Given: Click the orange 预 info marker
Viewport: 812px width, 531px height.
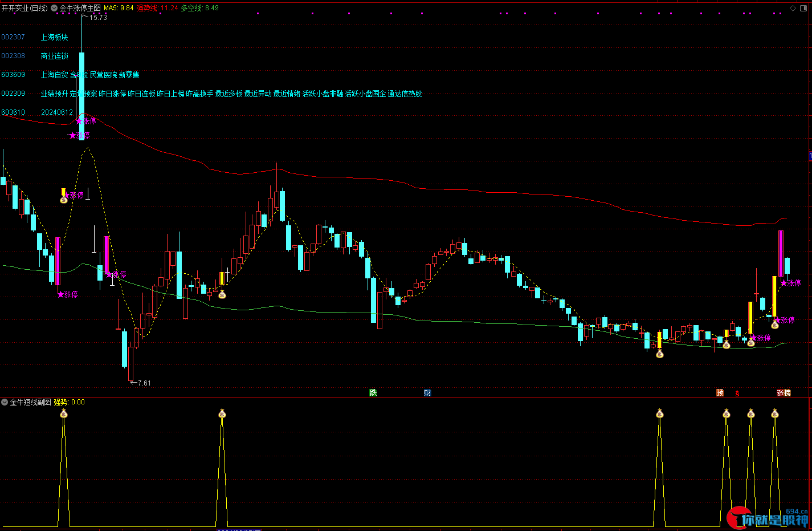Looking at the screenshot, I should click(x=720, y=392).
